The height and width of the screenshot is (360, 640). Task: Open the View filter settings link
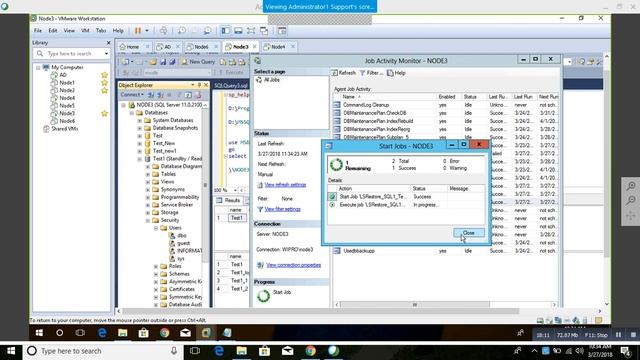tap(282, 209)
